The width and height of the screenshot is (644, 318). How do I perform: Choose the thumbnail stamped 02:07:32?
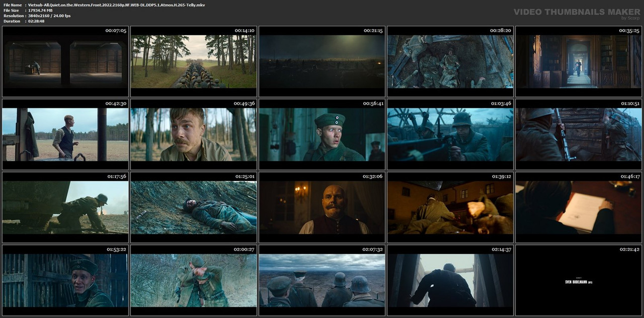[x=322, y=280]
